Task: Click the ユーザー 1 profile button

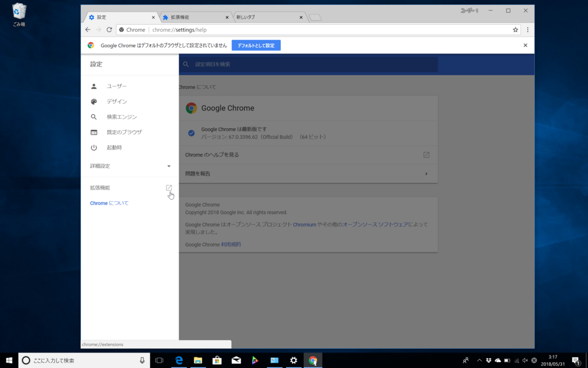Action: (x=469, y=10)
